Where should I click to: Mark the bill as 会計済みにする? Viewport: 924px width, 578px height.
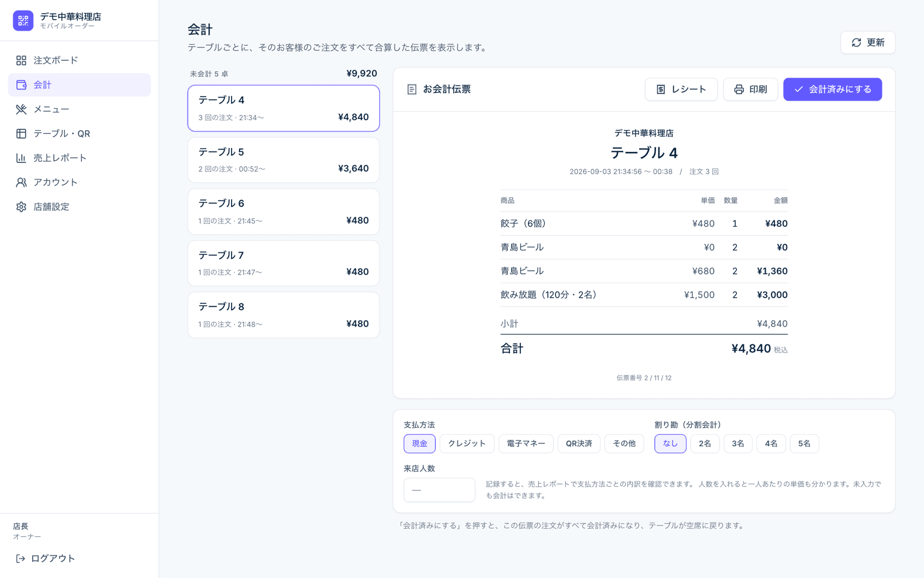click(832, 90)
